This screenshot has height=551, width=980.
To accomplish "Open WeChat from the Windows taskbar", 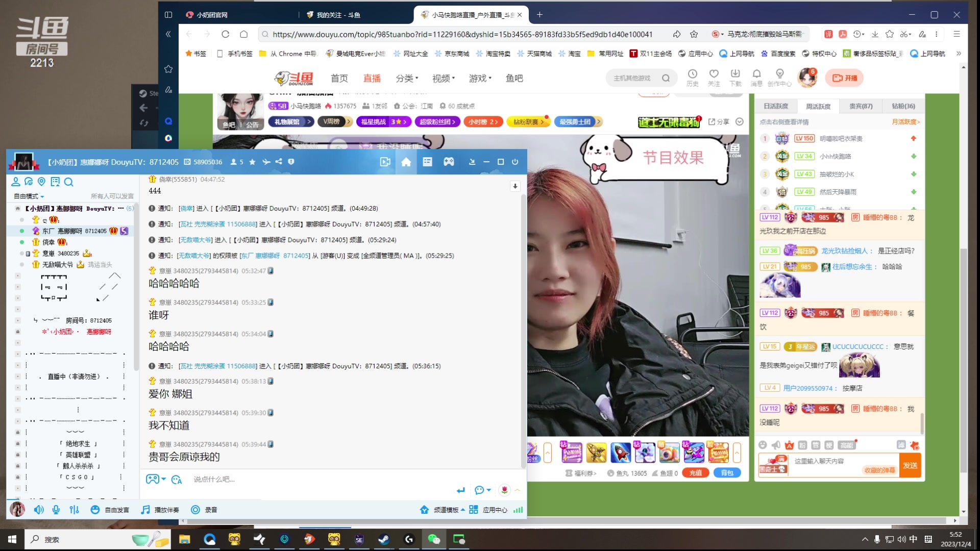I will (434, 539).
